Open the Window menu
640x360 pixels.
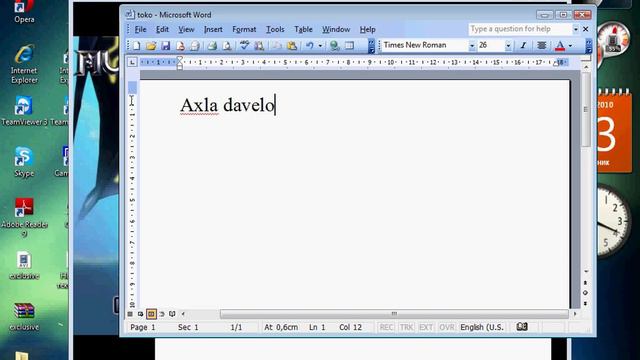[x=336, y=29]
